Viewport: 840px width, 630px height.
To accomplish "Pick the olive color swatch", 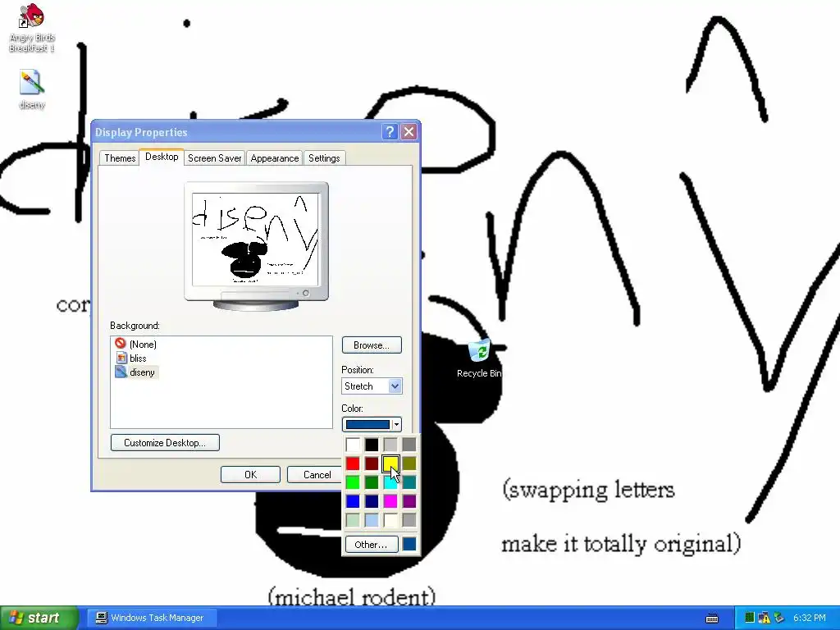I will point(409,463).
